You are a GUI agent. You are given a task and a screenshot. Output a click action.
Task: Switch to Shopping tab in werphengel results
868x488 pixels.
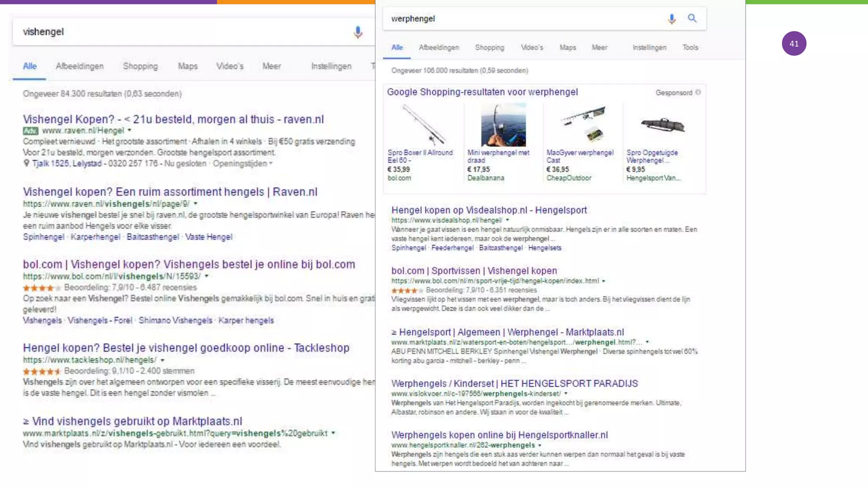click(490, 47)
